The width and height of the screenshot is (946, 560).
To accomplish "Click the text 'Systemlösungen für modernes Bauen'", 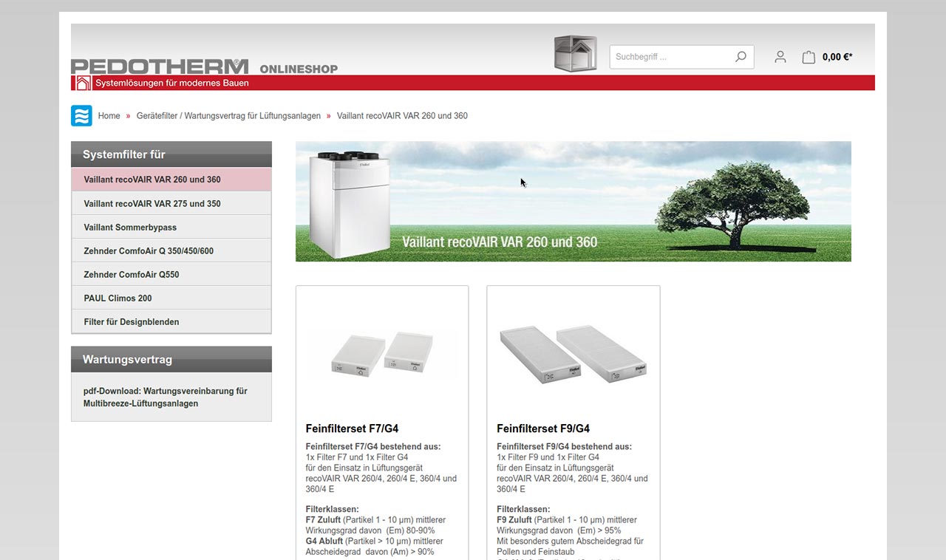I will (172, 83).
